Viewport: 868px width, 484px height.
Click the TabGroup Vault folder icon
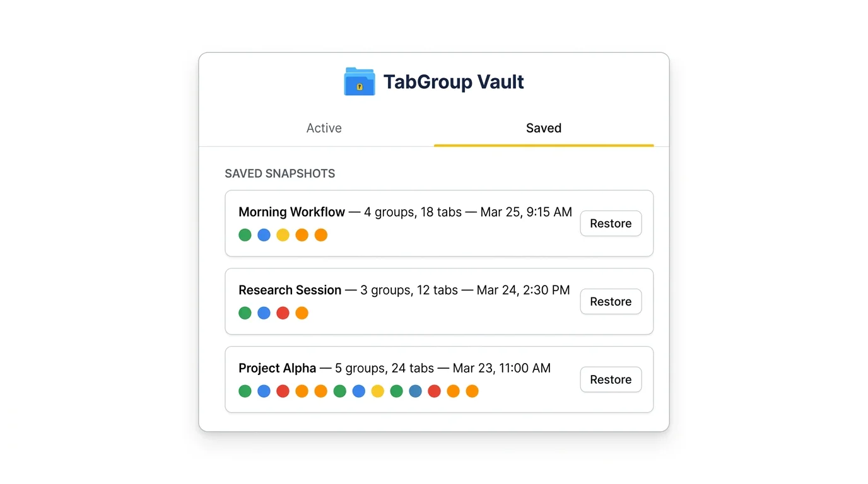point(359,81)
